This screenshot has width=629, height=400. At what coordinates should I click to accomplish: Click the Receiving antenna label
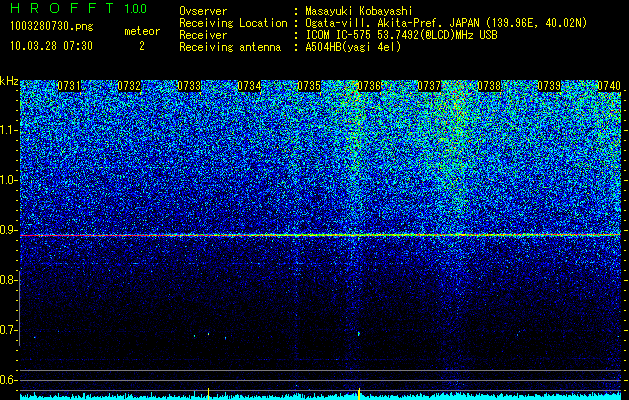point(230,47)
